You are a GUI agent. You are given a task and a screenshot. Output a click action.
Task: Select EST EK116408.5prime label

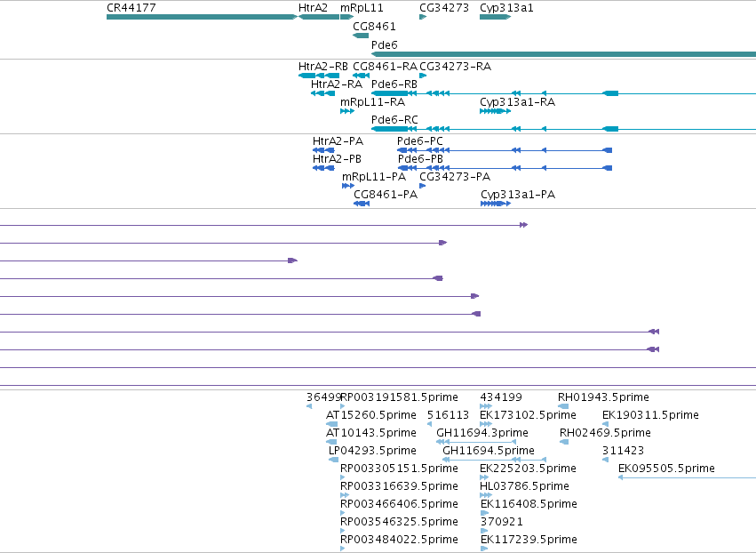(x=529, y=504)
